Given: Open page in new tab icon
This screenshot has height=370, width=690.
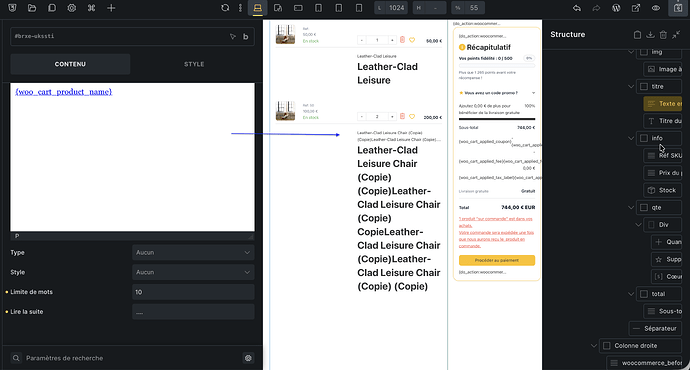Looking at the screenshot, I should (636, 8).
